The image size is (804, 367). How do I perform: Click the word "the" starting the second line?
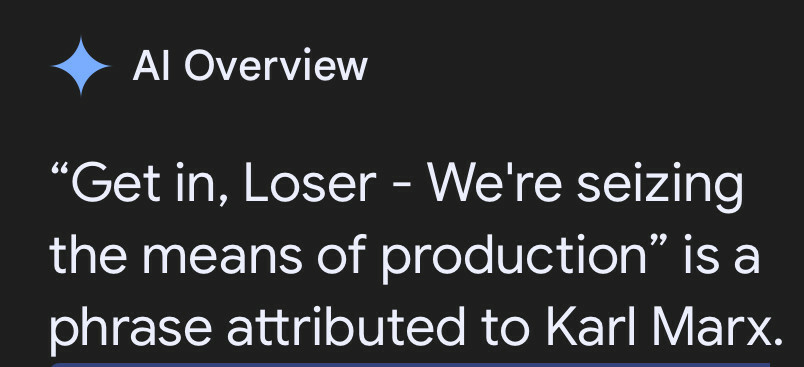click(x=88, y=255)
